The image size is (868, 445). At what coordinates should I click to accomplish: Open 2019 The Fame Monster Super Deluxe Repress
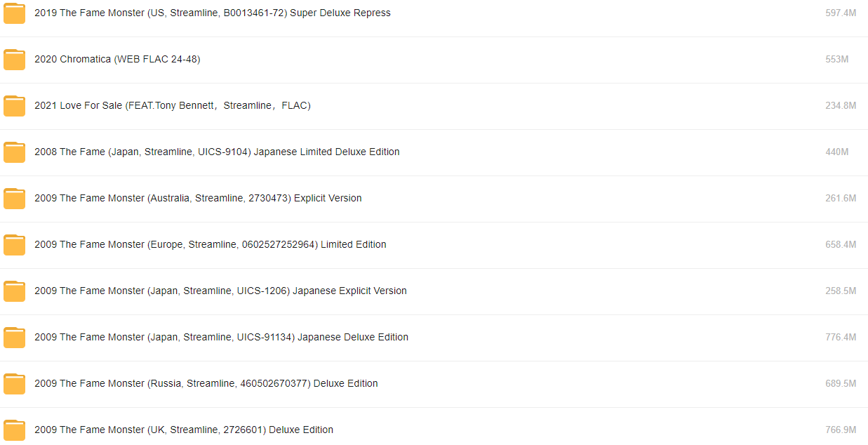(x=213, y=13)
